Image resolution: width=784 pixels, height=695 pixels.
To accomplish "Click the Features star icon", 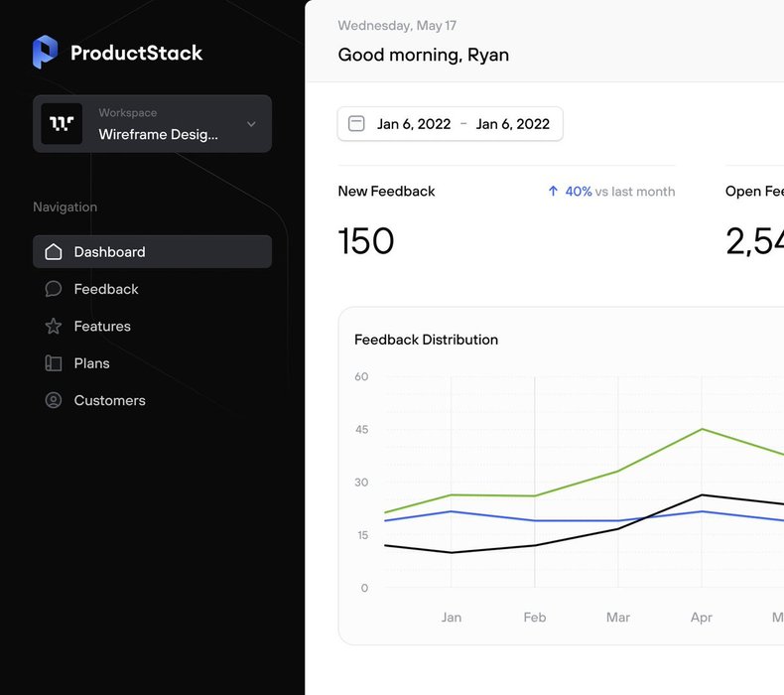I will tap(54, 327).
